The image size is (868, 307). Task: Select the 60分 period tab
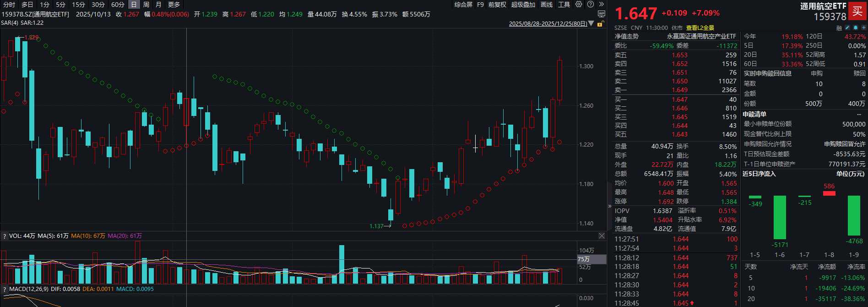pos(118,5)
